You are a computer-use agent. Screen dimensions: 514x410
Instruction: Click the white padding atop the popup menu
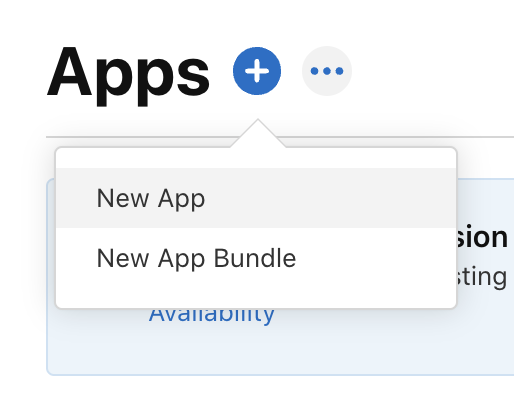[x=256, y=158]
